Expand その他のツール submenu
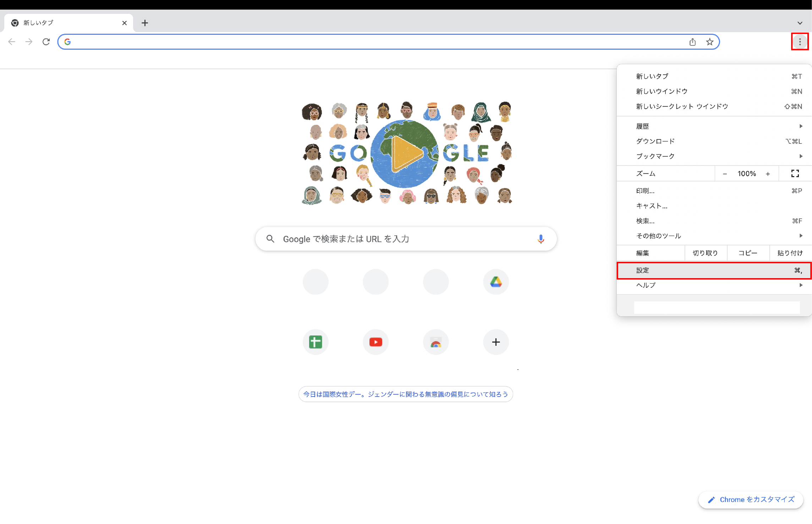 point(714,236)
